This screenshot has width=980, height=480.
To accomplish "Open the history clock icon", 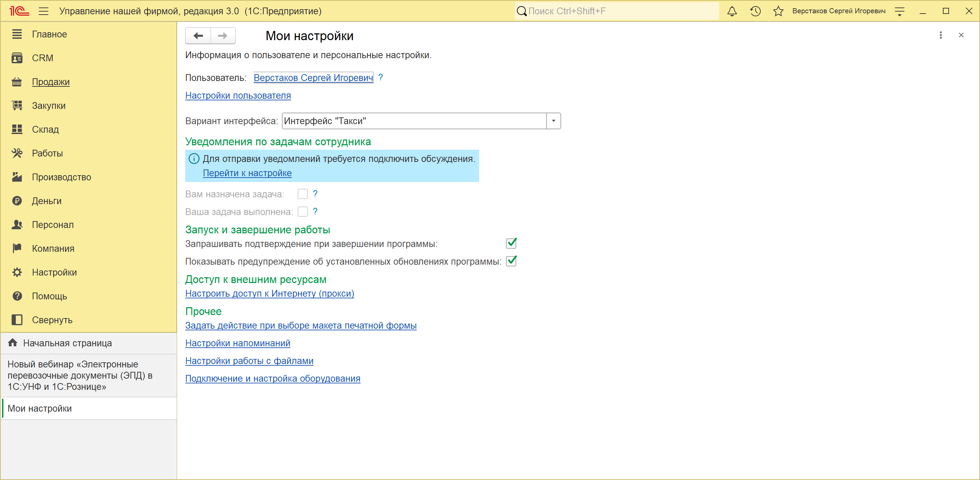I will tap(755, 11).
